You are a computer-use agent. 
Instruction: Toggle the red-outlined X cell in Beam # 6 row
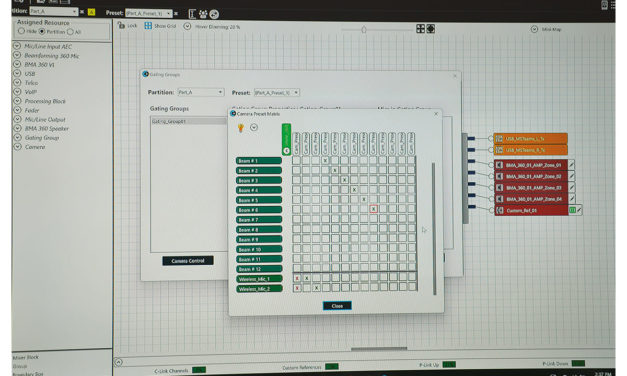tap(373, 209)
